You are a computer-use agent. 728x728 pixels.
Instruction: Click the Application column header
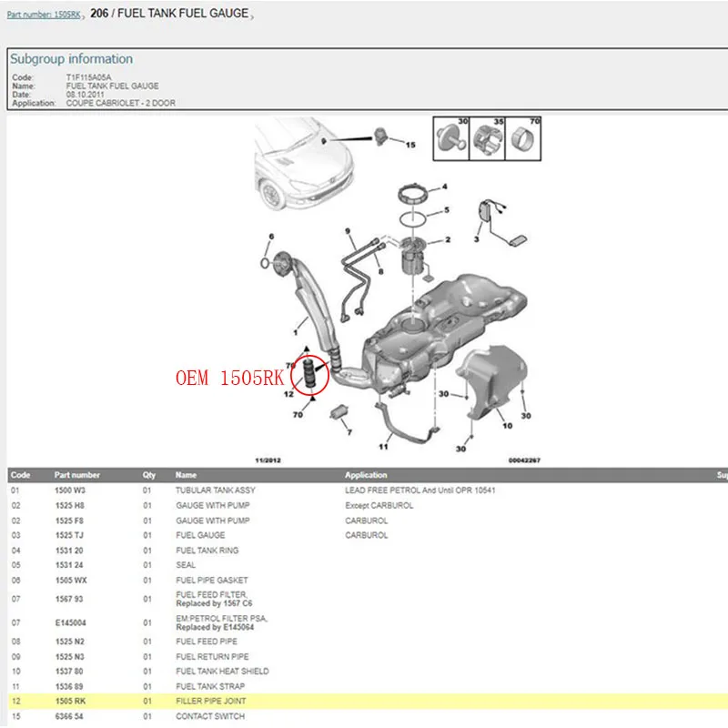click(x=366, y=475)
